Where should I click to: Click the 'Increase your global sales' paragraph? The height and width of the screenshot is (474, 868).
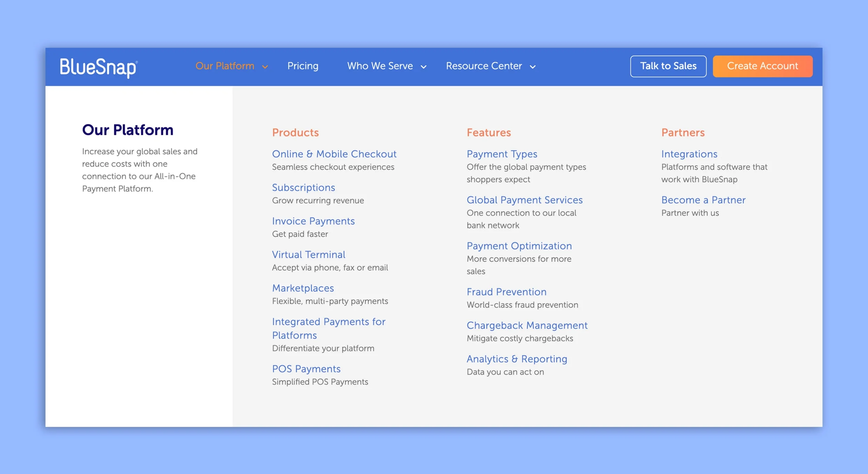[140, 170]
